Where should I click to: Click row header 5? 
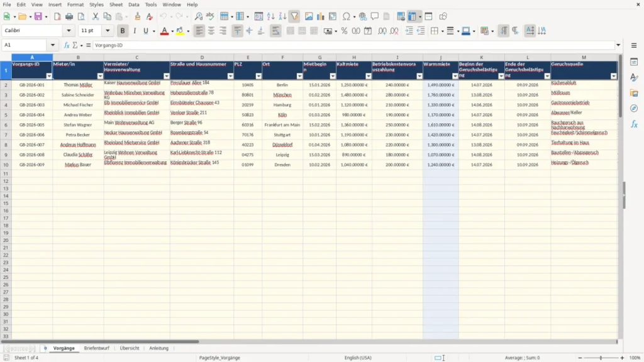pos(6,115)
